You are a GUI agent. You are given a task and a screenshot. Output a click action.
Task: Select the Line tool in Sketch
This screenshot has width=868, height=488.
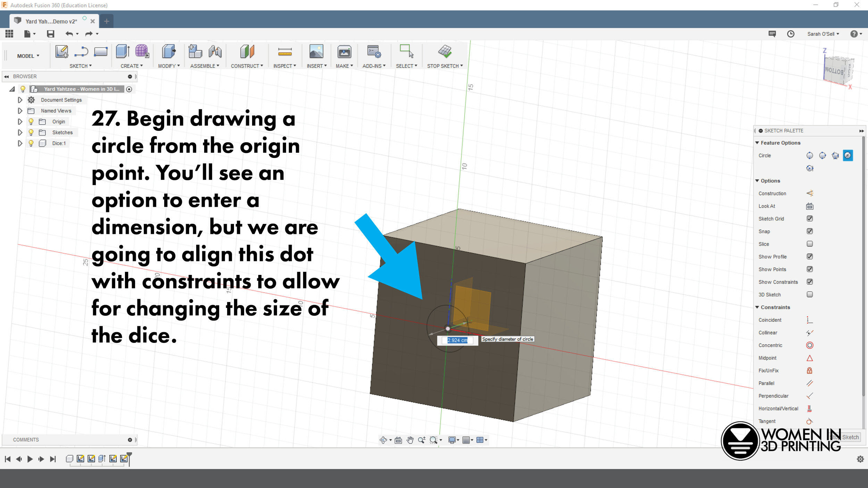[x=81, y=52]
